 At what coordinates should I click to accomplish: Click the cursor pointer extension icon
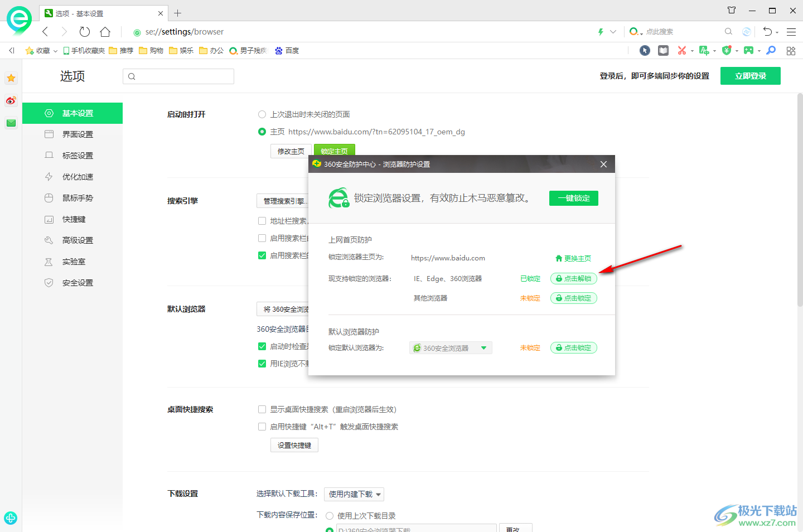(x=645, y=51)
